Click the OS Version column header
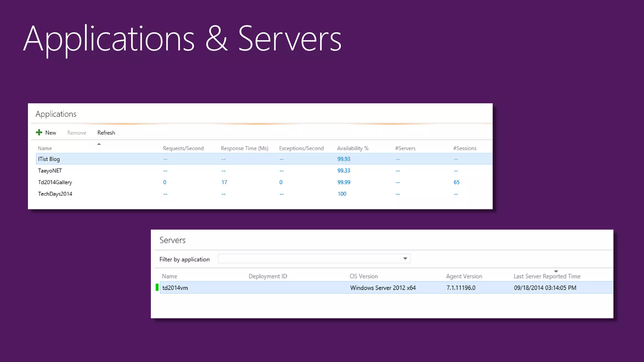This screenshot has width=644, height=362. (364, 276)
